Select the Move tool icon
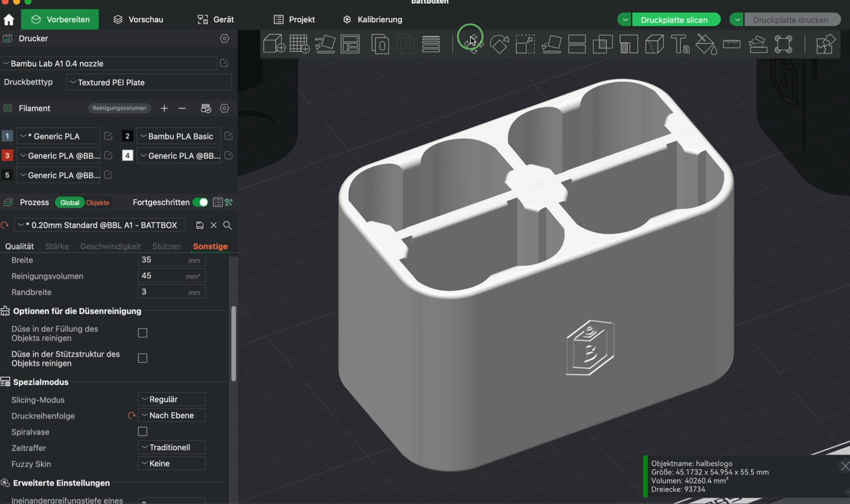Viewport: 850px width, 504px height. (x=474, y=44)
